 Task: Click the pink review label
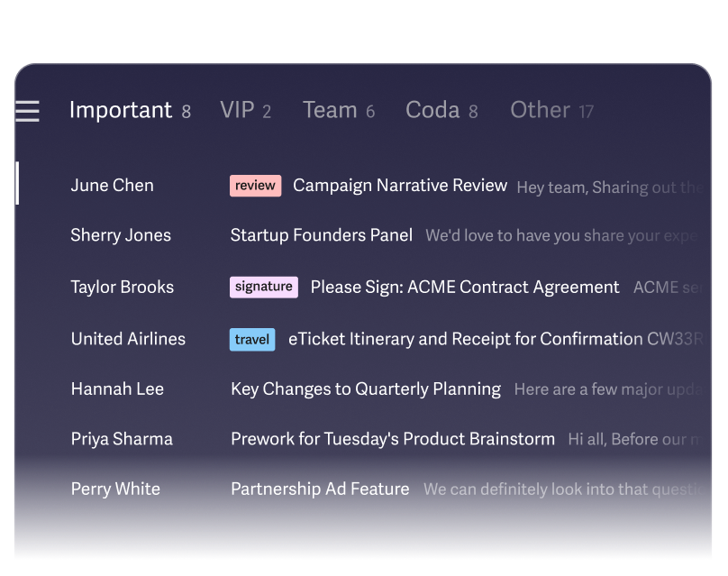pos(255,186)
